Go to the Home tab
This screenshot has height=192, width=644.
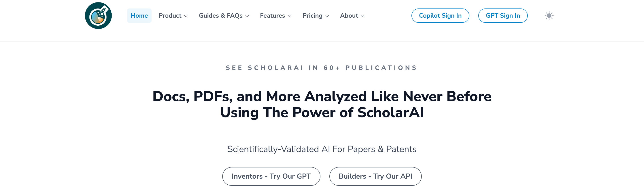tap(139, 16)
